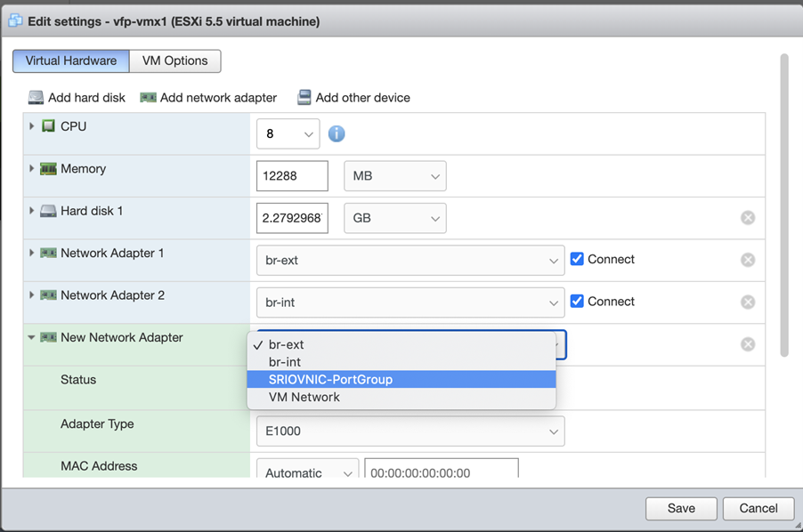Click the CPU info icon

click(337, 134)
